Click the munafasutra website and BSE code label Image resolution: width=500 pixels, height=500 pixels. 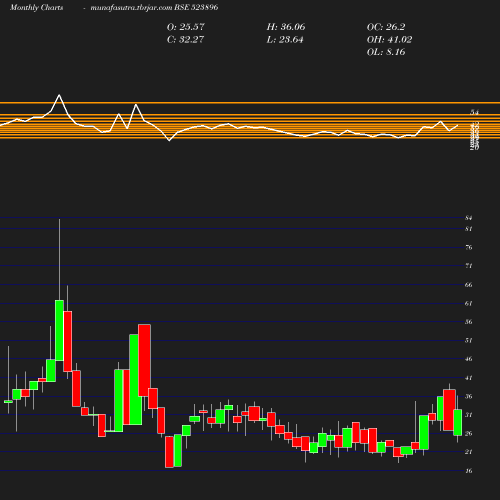click(x=154, y=8)
